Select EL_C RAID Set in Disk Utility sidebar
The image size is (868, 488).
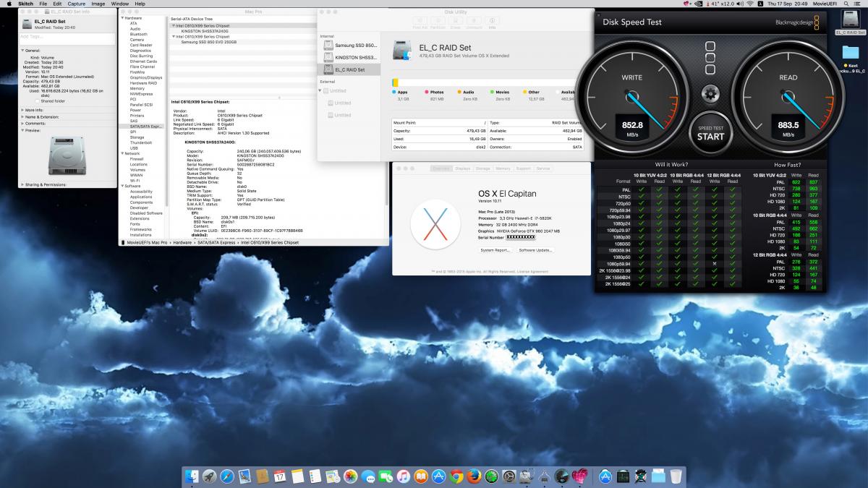[x=349, y=69]
